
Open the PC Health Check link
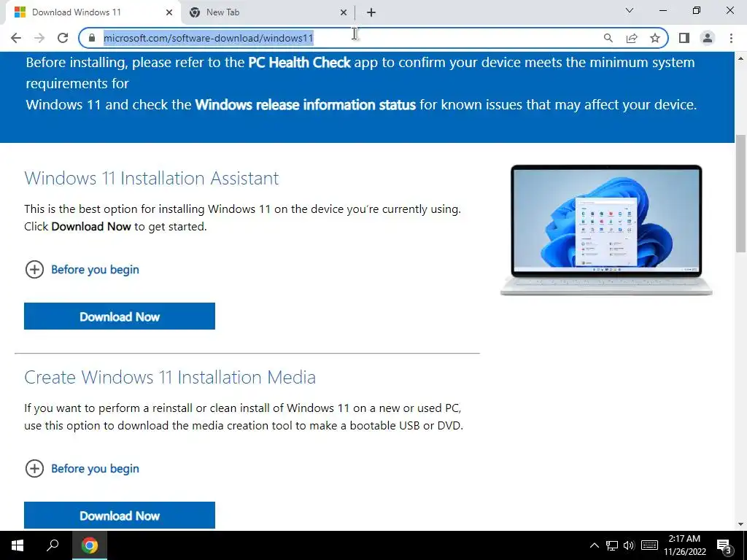pos(299,63)
